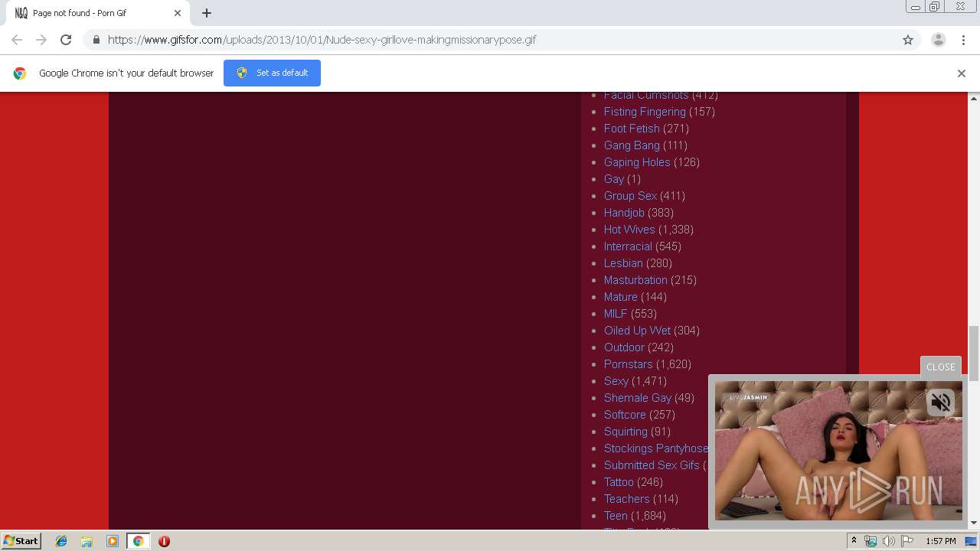Open Windows Explorer folder icon in taskbar
The height and width of the screenshot is (551, 980).
[x=87, y=541]
